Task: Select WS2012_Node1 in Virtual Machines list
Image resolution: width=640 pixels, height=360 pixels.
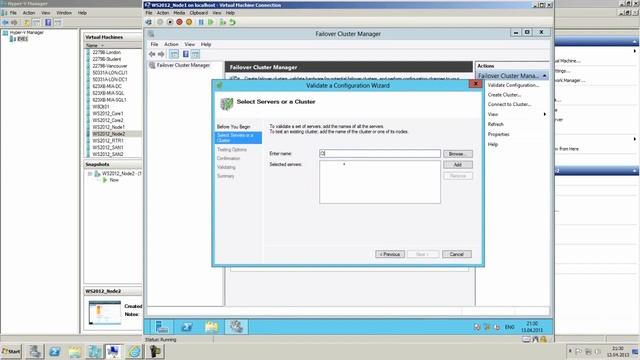Action: [109, 127]
